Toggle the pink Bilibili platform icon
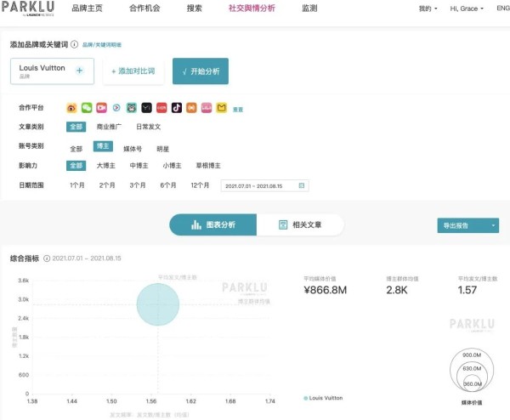This screenshot has height=420, width=510. click(x=207, y=108)
